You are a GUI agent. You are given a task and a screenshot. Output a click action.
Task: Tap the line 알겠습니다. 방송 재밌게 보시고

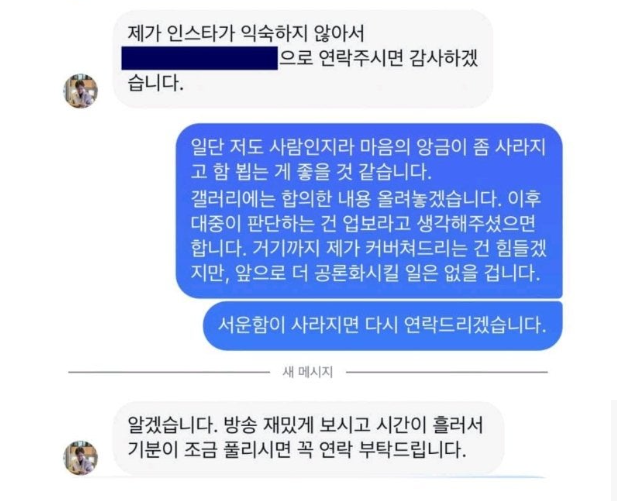tap(305, 425)
